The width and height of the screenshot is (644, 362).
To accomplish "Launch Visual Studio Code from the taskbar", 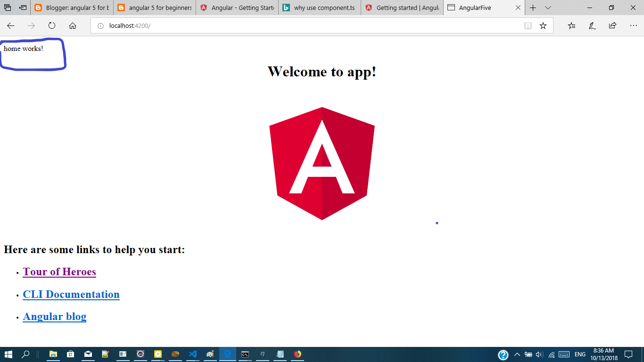I will point(193,354).
